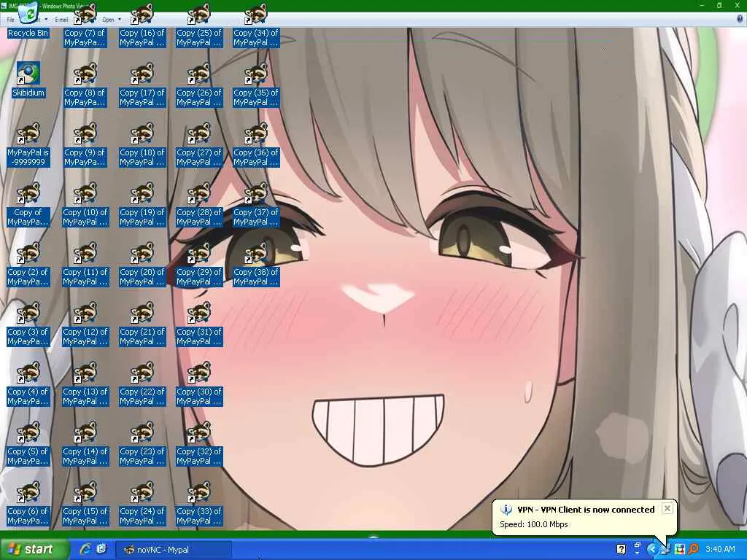Select the 'MyPayPal is -9999999' shortcut

pyautogui.click(x=28, y=144)
